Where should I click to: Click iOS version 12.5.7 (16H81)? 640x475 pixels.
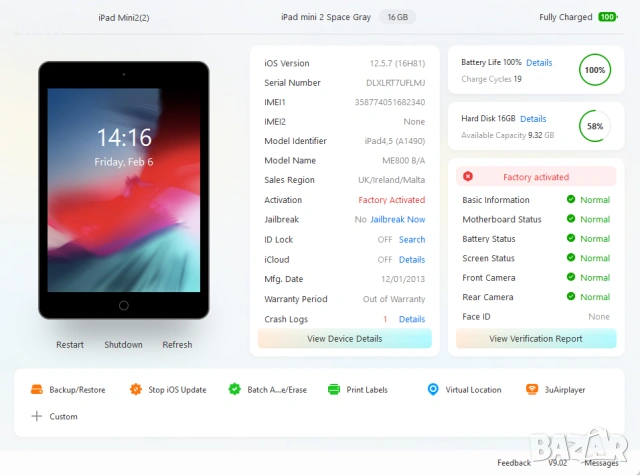(x=397, y=64)
